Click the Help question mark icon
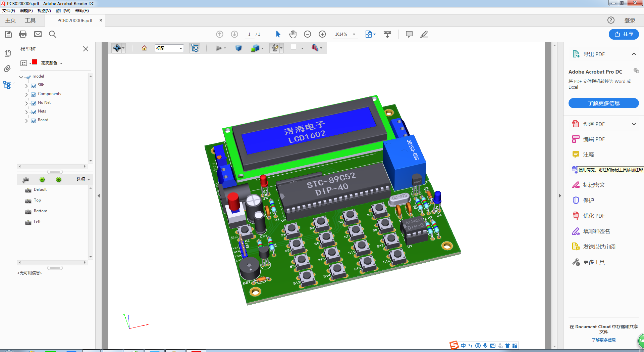The height and width of the screenshot is (352, 644). click(x=611, y=20)
